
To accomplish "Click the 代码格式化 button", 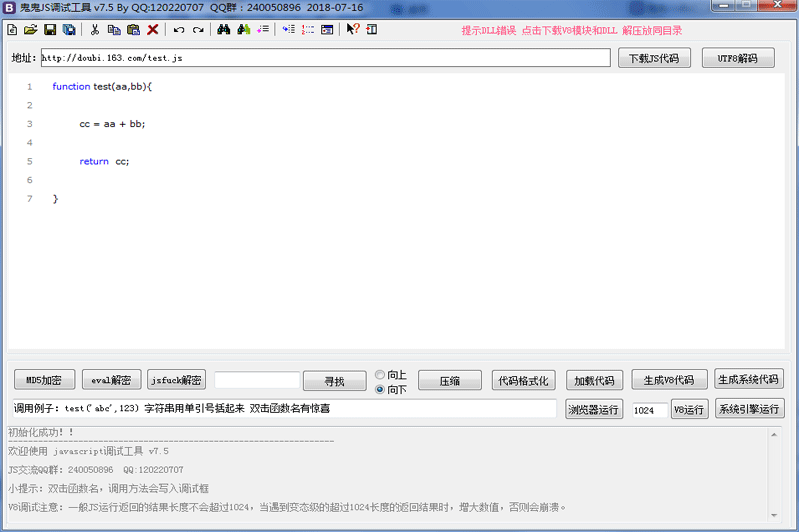I will click(x=523, y=381).
